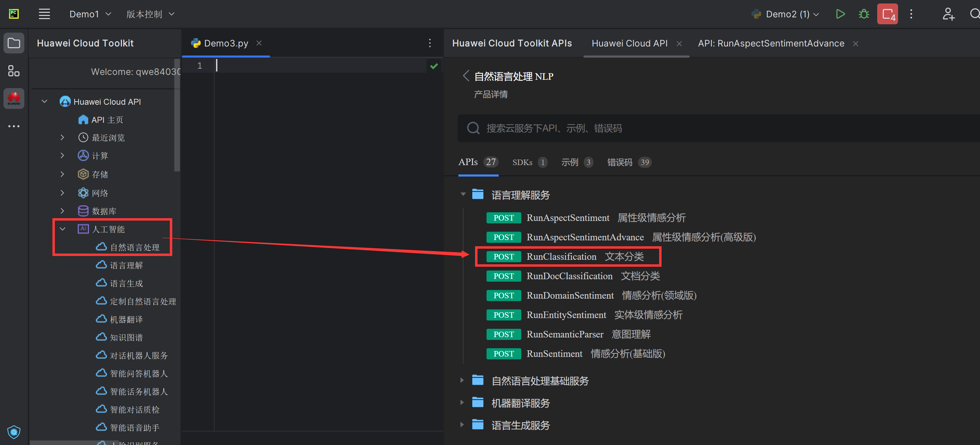Open the Demo2 (1) run configuration dropdown
The image size is (980, 445).
click(787, 14)
